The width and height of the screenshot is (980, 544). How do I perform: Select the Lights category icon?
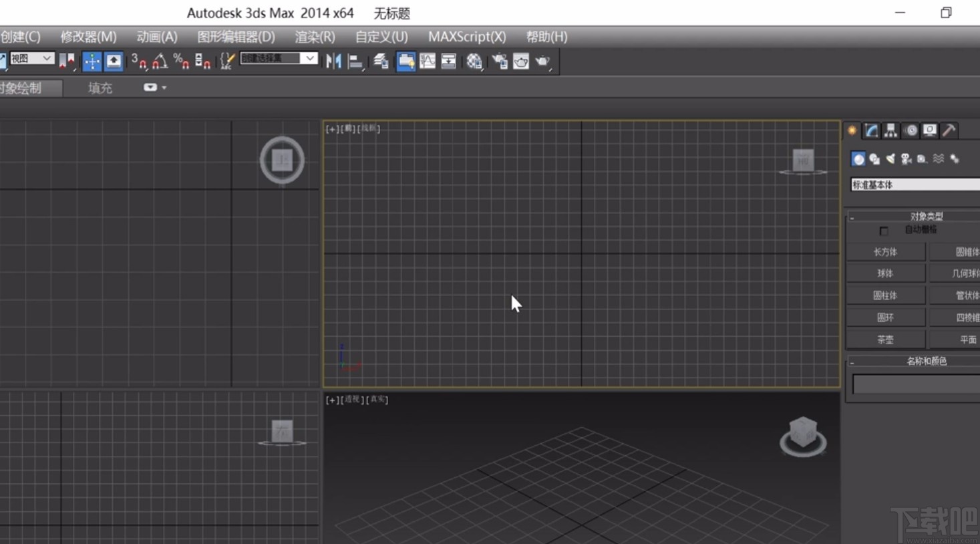pyautogui.click(x=890, y=158)
